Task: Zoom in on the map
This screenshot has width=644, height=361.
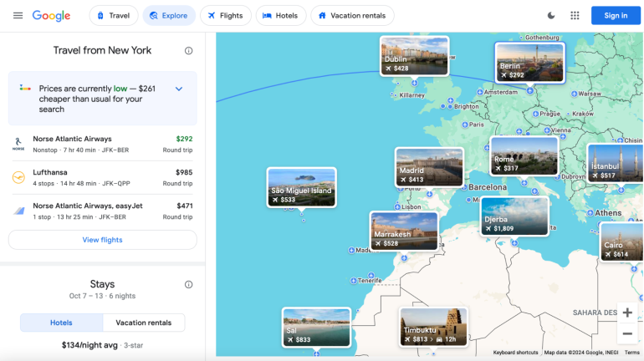Action: tap(626, 313)
